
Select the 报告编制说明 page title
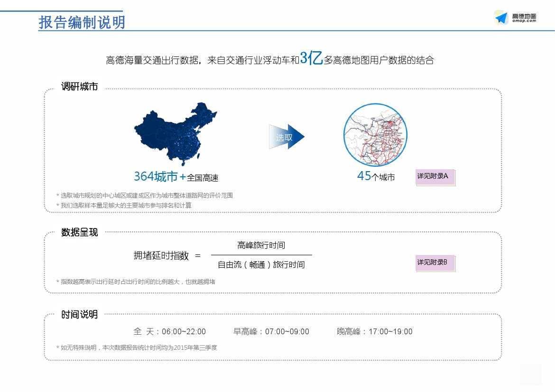click(x=82, y=22)
